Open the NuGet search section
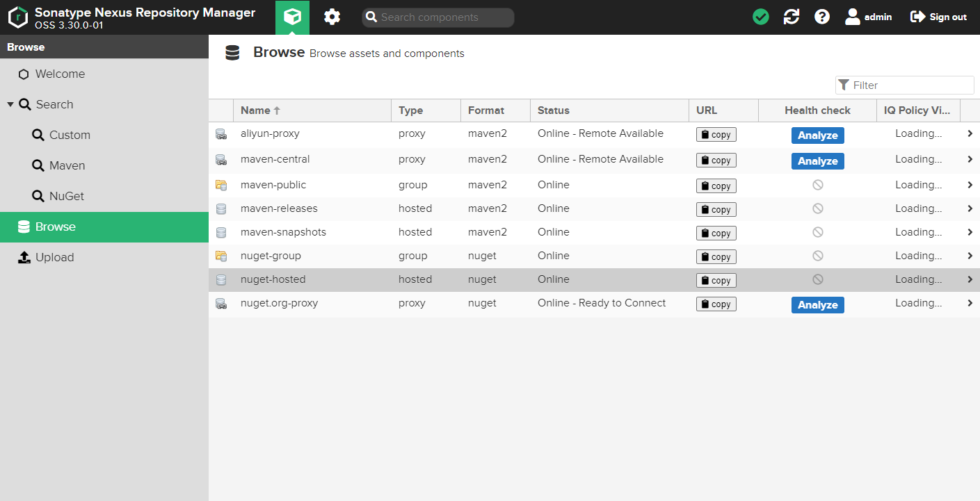This screenshot has width=980, height=501. click(x=66, y=196)
